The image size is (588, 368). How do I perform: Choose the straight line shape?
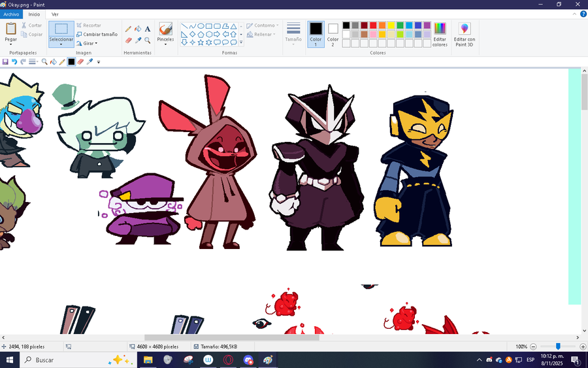[x=184, y=26]
